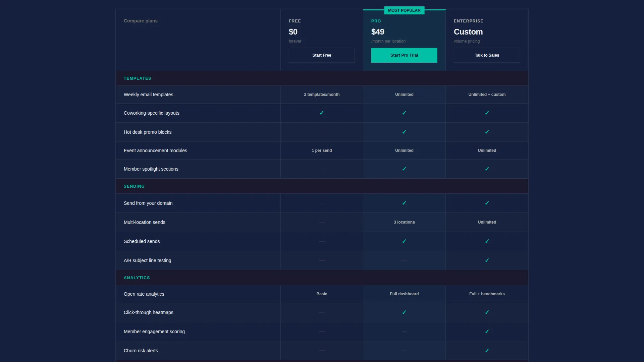Click the 'Unlimited + custom' cell

(x=487, y=95)
